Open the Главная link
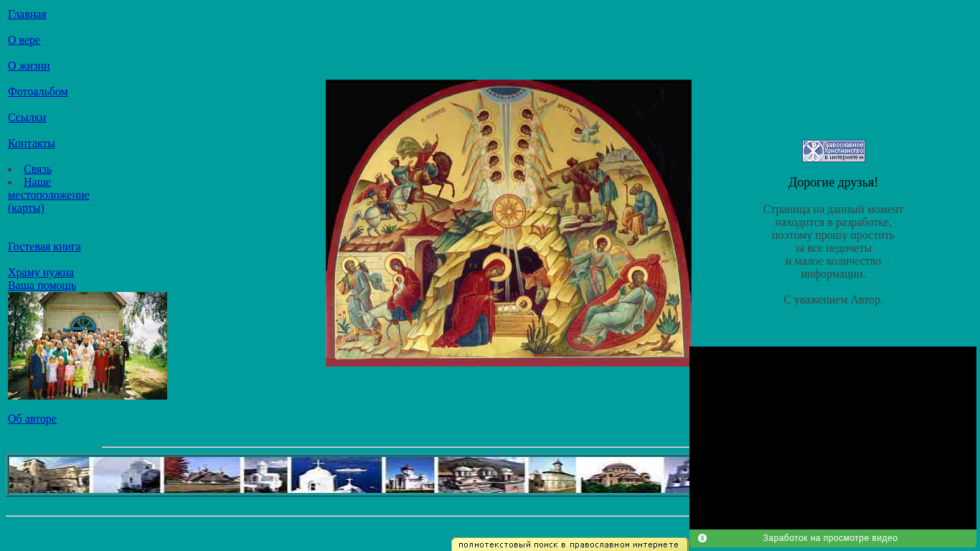 pos(27,14)
